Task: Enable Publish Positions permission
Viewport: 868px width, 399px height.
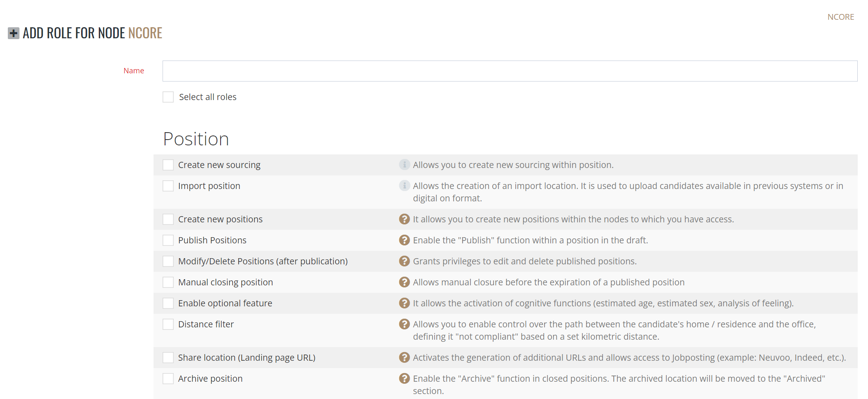Action: pos(168,240)
